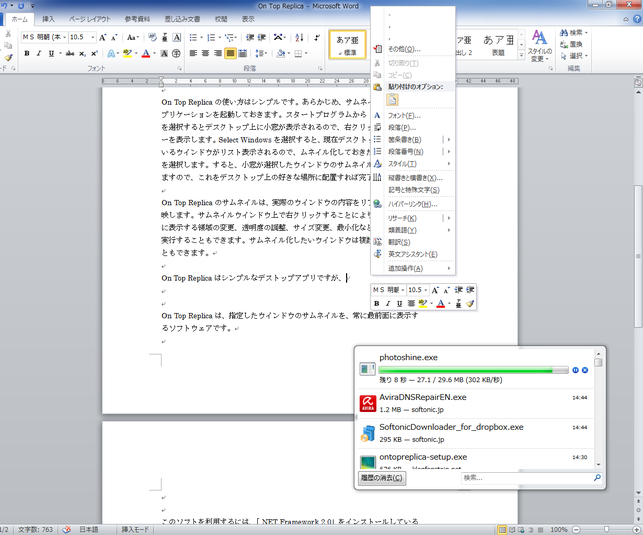Click the align right icon
This screenshot has width=643, height=535.
218,53
